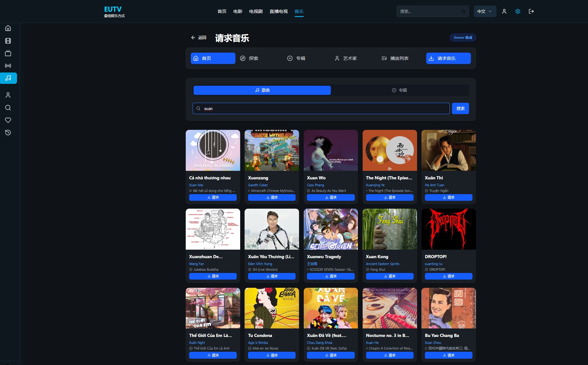This screenshot has width=588, height=365.
Task: Switch to 播放列表 tab
Action: pyautogui.click(x=401, y=58)
